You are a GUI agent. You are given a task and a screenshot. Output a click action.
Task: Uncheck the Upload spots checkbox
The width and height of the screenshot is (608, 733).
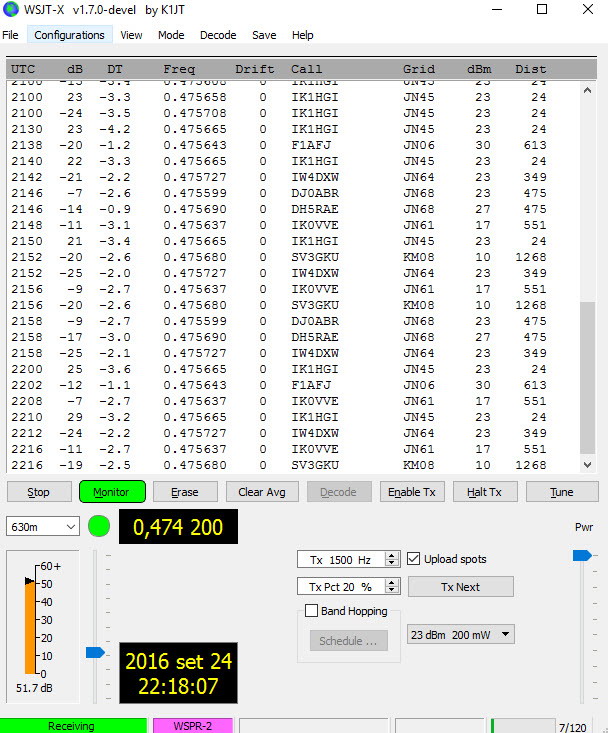click(x=414, y=559)
